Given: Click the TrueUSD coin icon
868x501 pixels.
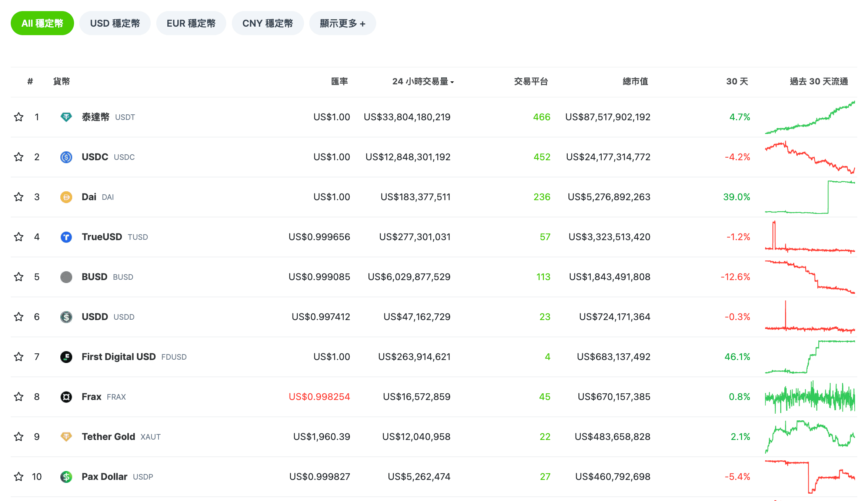Looking at the screenshot, I should coord(66,237).
